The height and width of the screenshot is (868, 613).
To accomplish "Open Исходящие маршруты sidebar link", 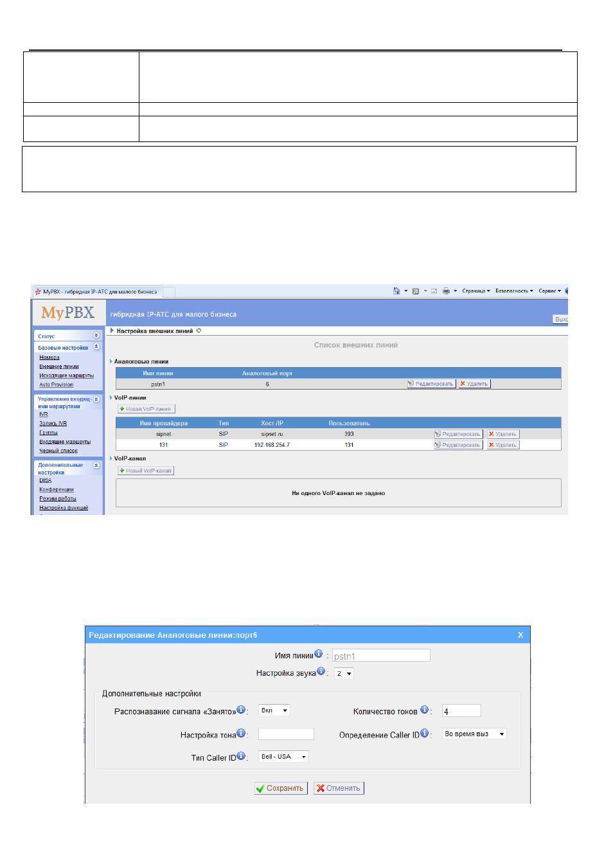I will 66,375.
